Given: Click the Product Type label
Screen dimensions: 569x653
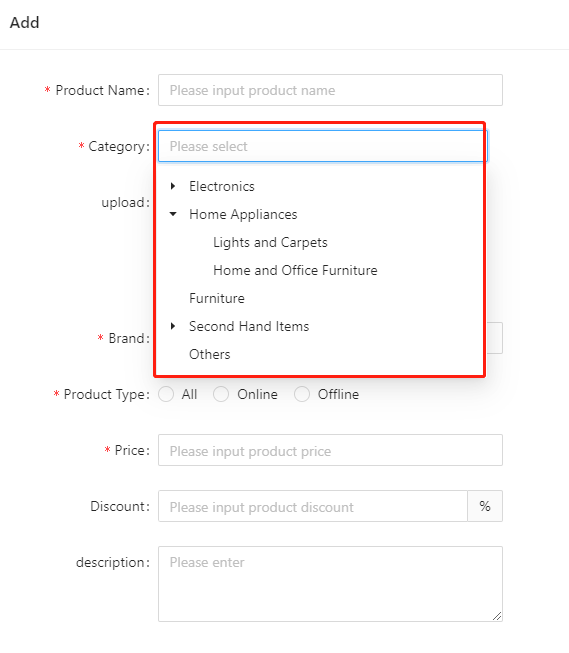Looking at the screenshot, I should [107, 394].
